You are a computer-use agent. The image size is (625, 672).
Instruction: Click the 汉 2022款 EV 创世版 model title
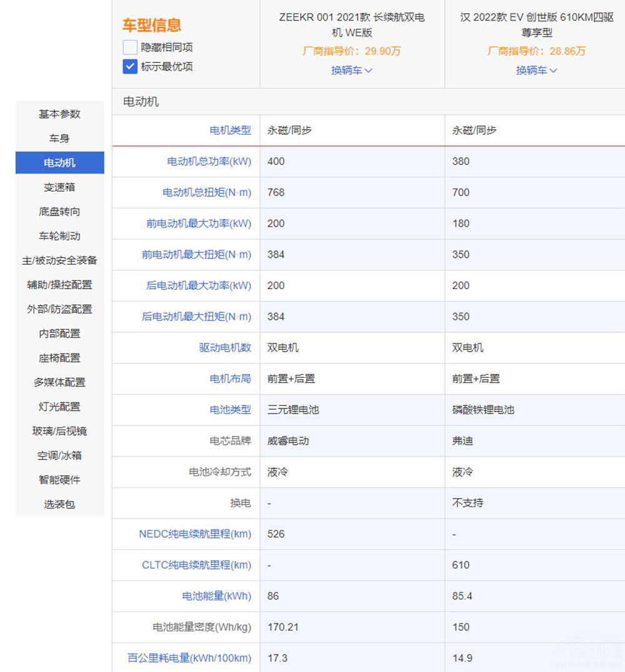click(x=536, y=24)
